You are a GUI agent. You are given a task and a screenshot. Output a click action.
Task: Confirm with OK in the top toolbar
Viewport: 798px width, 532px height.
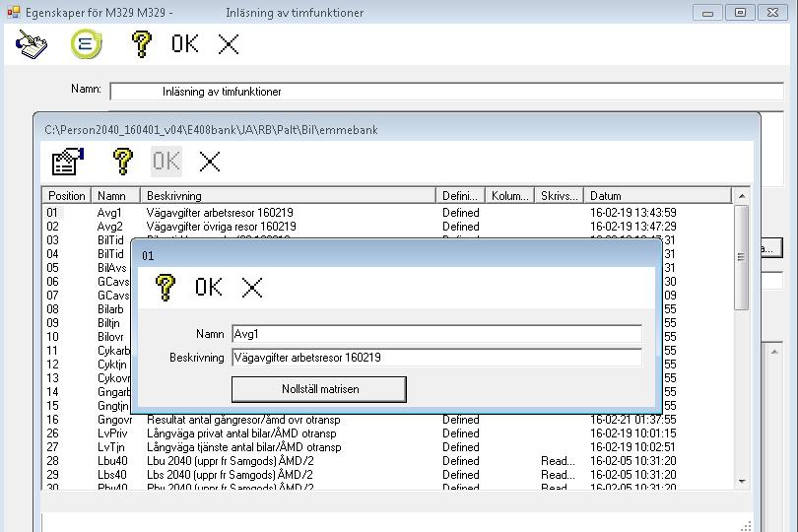185,44
